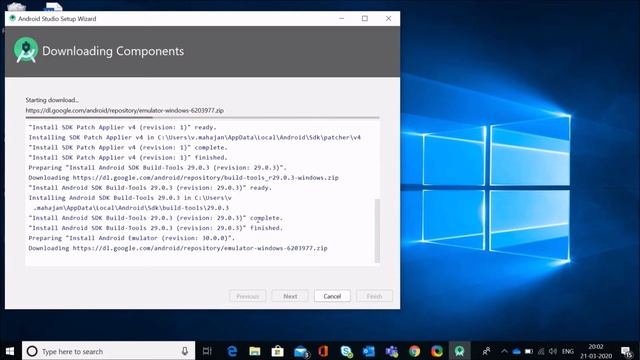Click the ENG language indicator
Screen dimensions: 640x360
tap(568, 351)
